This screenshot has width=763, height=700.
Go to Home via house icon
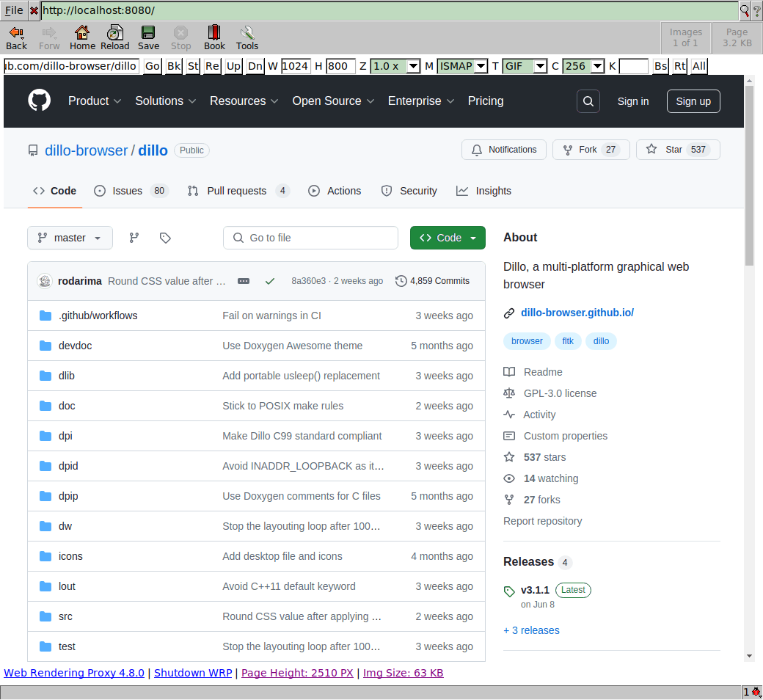(81, 32)
